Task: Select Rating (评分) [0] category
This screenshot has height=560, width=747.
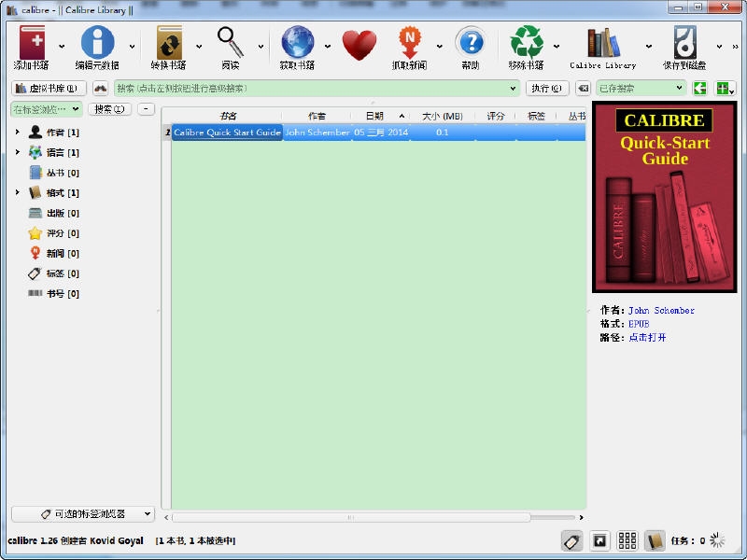Action: [x=54, y=233]
